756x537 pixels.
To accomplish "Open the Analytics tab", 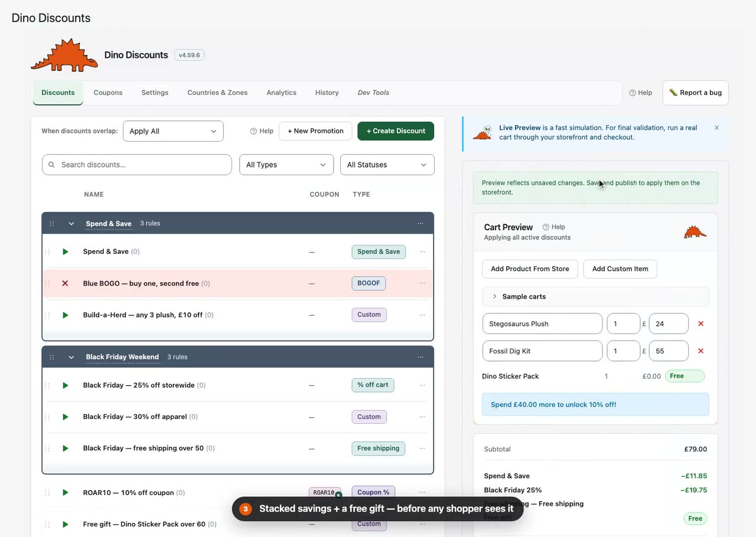I will [281, 93].
